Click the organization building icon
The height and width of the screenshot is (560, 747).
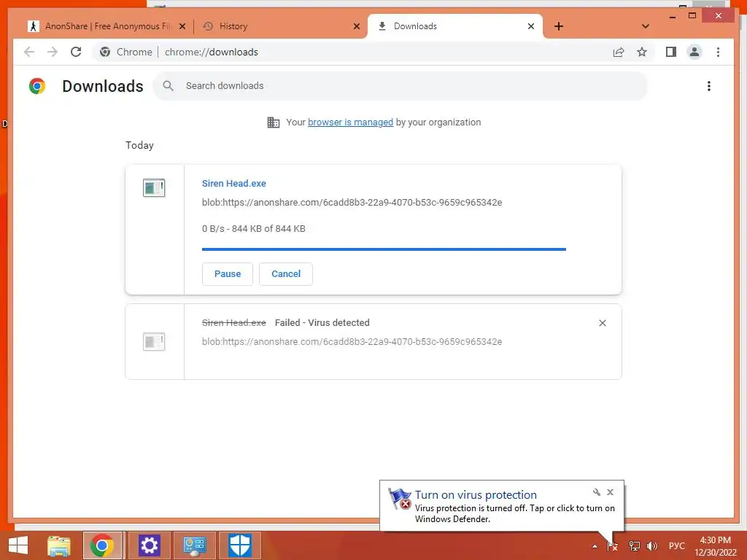coord(273,122)
